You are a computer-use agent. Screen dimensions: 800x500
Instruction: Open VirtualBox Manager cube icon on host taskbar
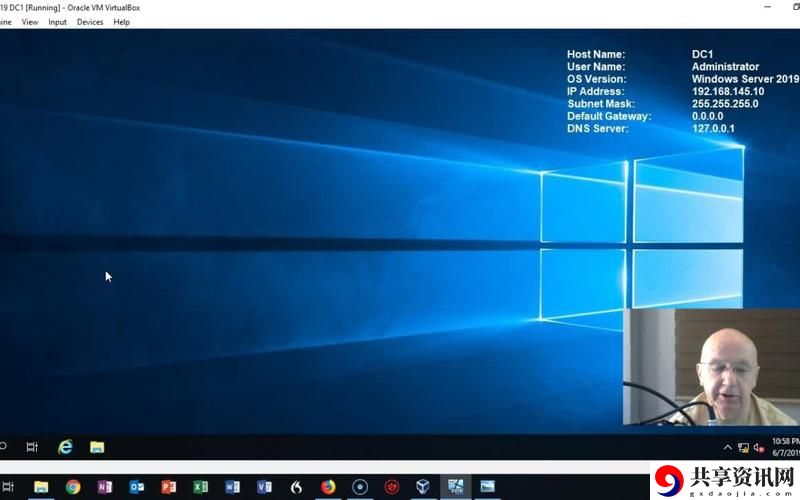423,487
